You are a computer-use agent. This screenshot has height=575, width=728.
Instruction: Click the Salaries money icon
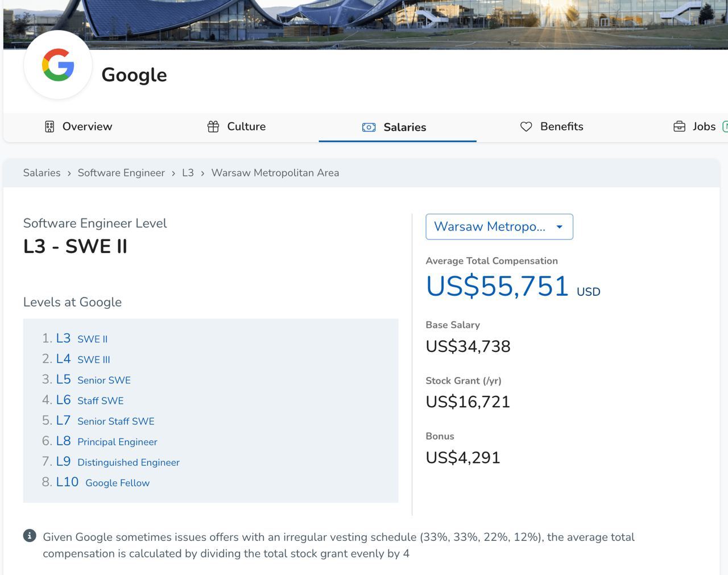point(369,127)
